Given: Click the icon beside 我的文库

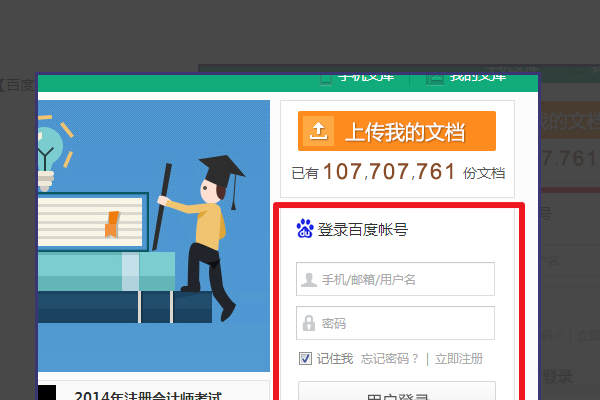Looking at the screenshot, I should point(435,79).
